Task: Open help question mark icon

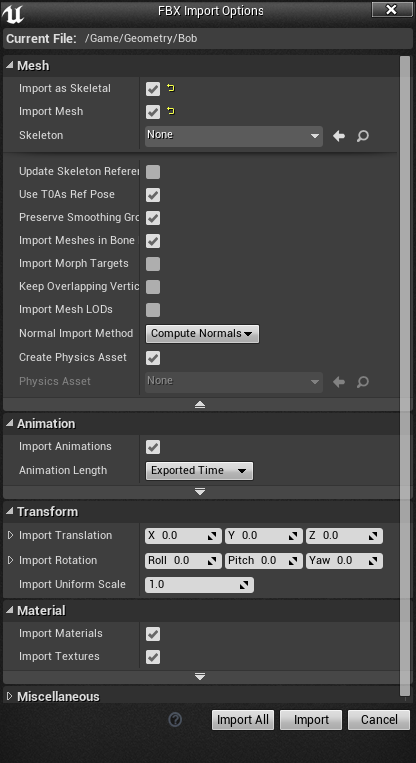Action: click(x=175, y=720)
